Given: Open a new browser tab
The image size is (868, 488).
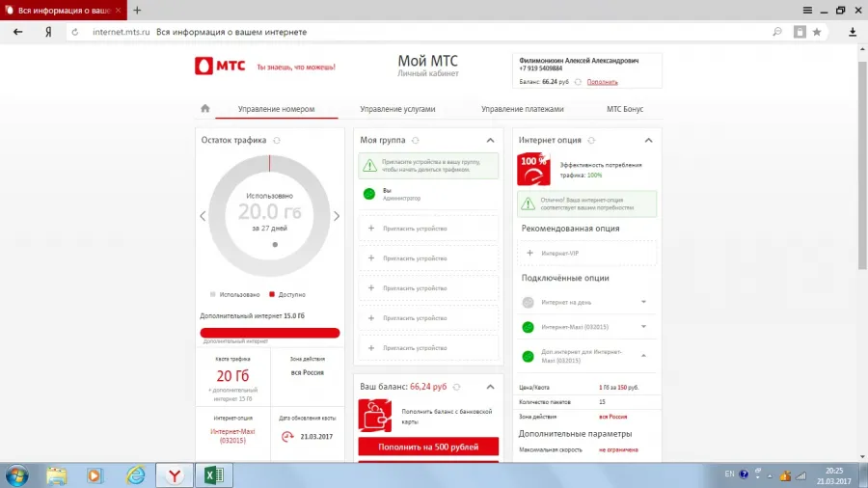Looking at the screenshot, I should tap(137, 10).
